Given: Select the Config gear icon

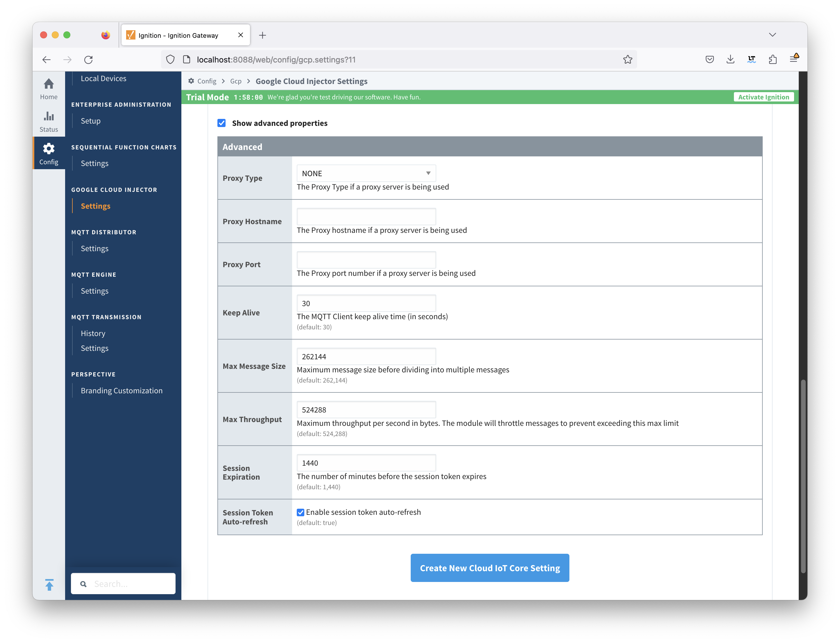Looking at the screenshot, I should tap(49, 149).
